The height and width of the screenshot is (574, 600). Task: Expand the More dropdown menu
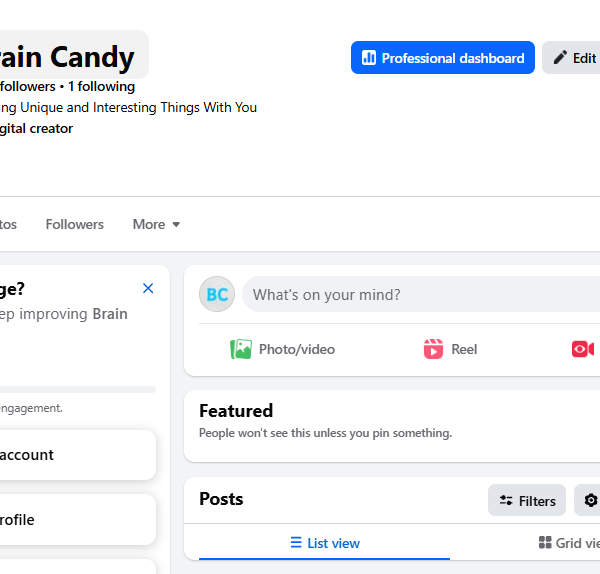tap(156, 224)
